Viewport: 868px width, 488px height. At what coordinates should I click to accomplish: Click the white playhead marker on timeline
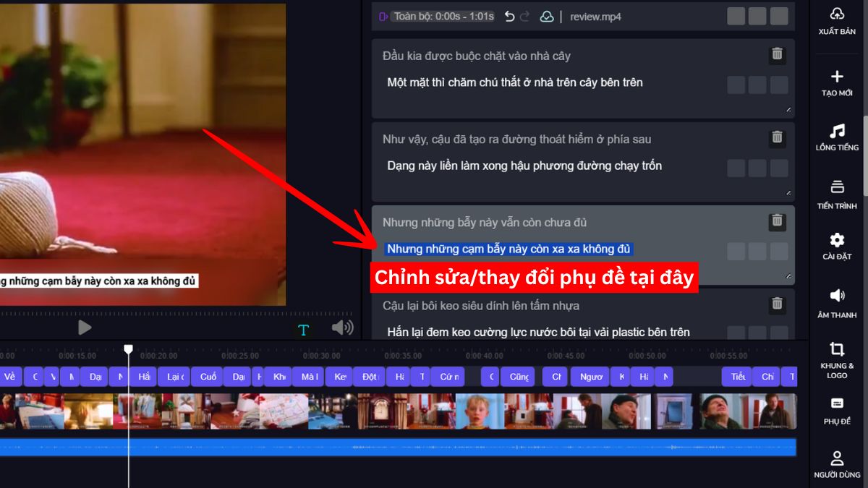pos(128,349)
